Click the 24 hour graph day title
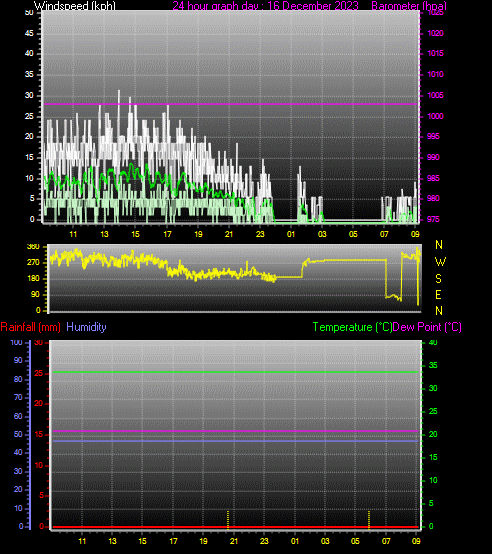Viewport: 492px width, 554px height. click(x=265, y=6)
